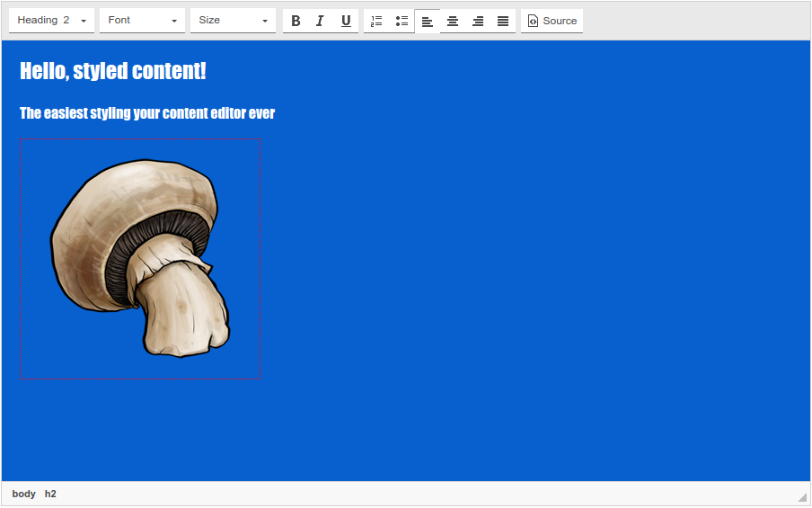Screen dimensions: 812x508
Task: Toggle underline formatting
Action: coord(346,21)
